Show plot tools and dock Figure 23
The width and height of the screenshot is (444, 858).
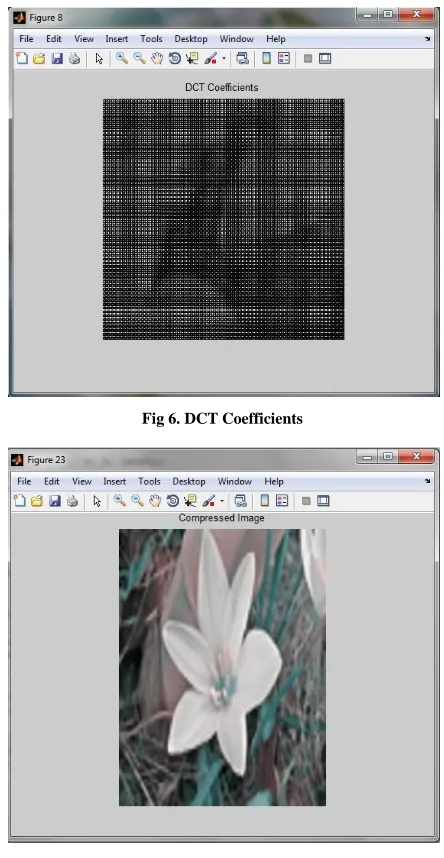pos(323,501)
